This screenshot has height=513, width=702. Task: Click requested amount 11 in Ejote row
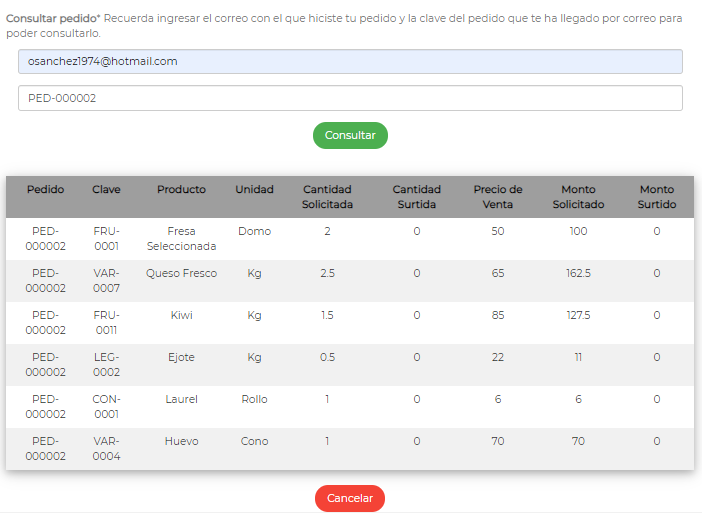pyautogui.click(x=578, y=357)
